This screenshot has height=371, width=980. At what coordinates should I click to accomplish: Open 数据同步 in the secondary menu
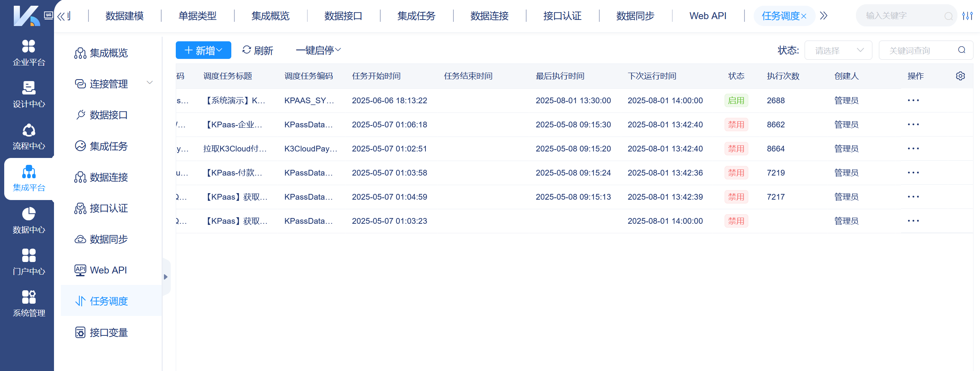coord(109,239)
